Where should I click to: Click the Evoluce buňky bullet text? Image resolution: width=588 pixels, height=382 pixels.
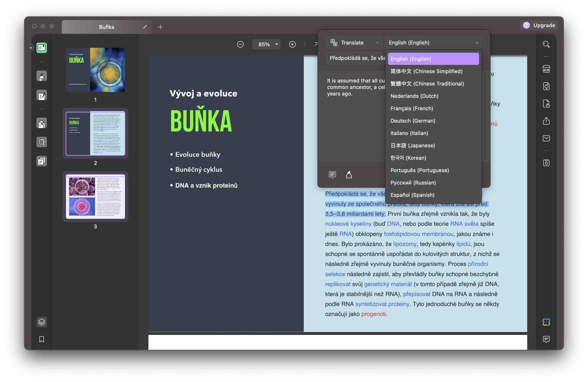click(198, 154)
